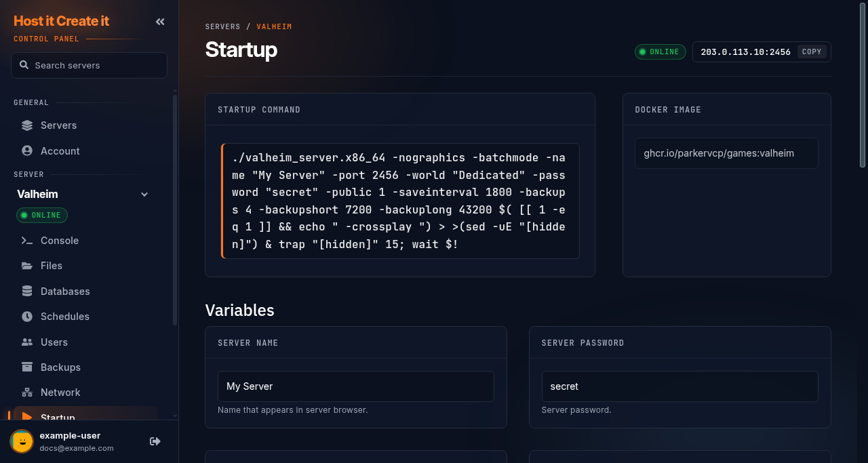Click 'Name that appears in server browser.' text

click(292, 410)
